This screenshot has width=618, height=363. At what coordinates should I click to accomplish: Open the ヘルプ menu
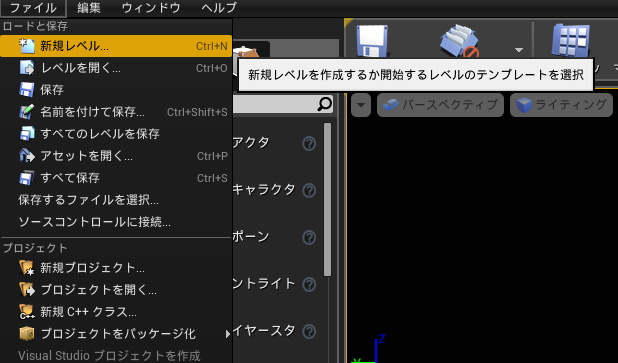[x=219, y=8]
